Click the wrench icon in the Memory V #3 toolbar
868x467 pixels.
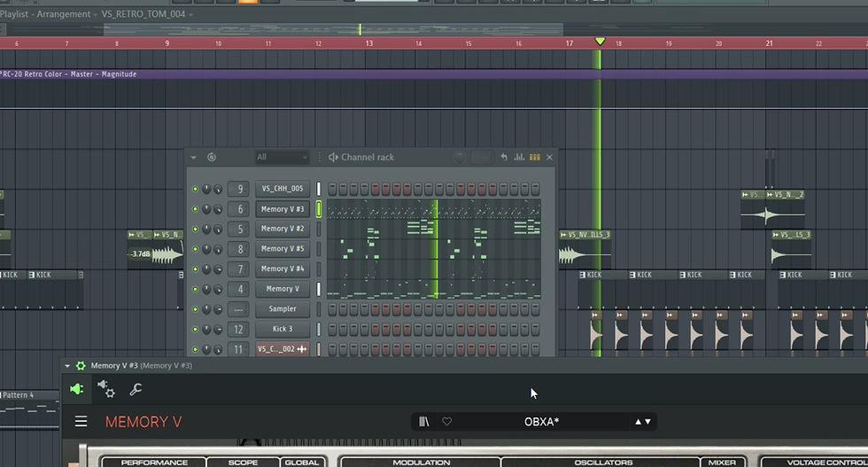click(136, 389)
